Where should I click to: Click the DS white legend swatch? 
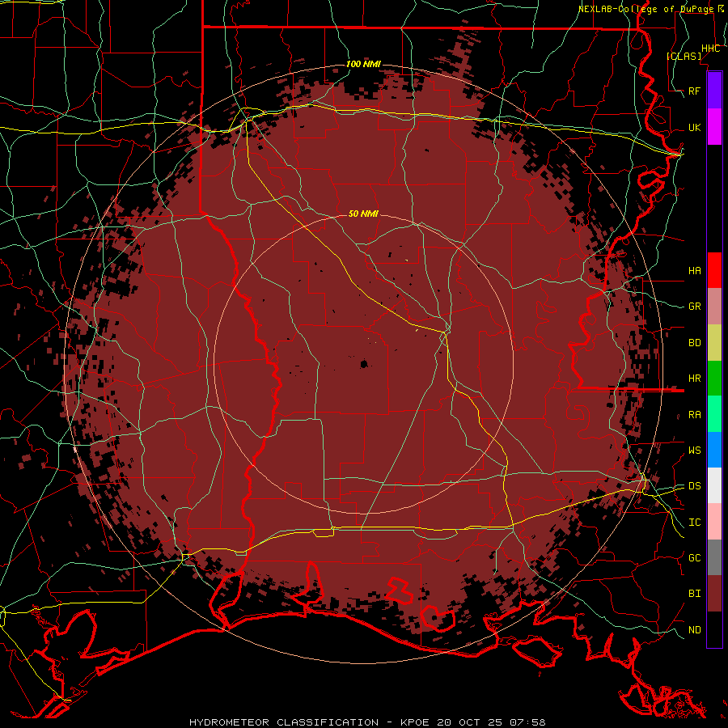[x=714, y=485]
